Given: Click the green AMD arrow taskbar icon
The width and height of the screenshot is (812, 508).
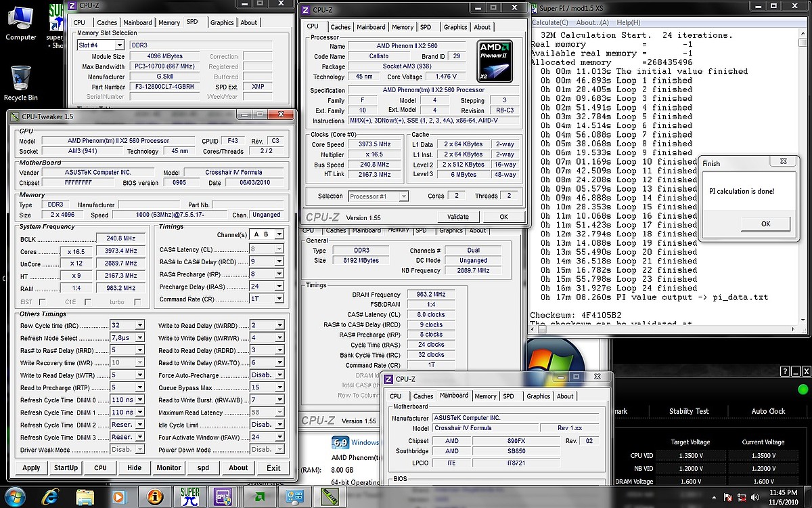Looking at the screenshot, I should (x=259, y=496).
